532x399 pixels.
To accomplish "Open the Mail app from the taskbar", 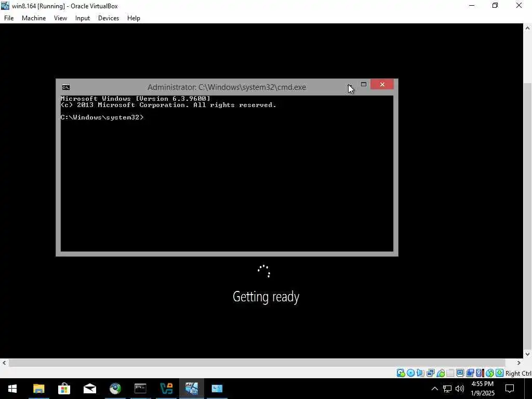I will 89,389.
